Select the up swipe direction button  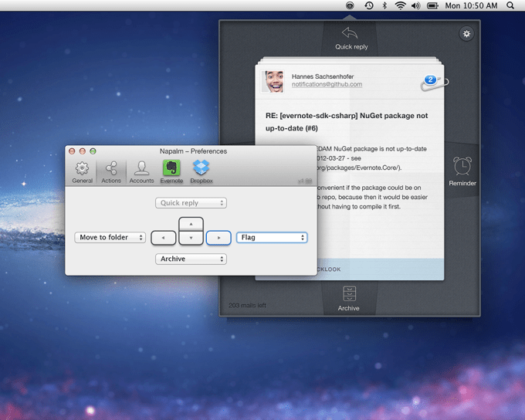191,224
